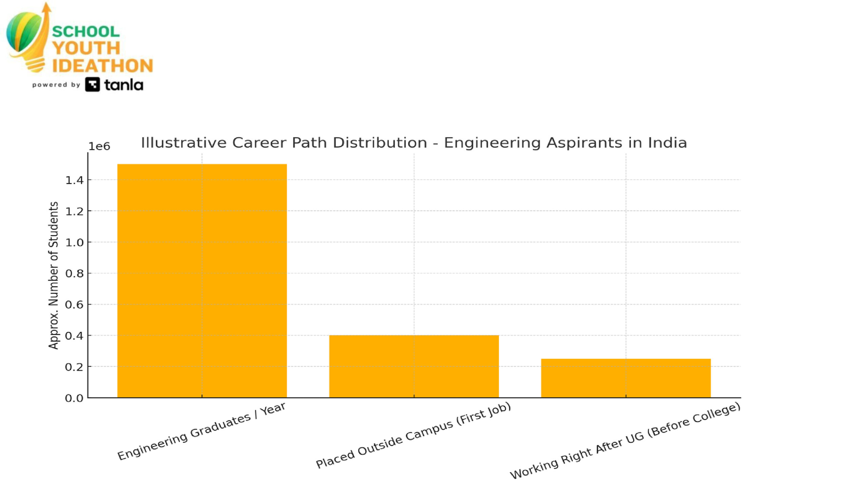Click the 'powered by' caption
868x488 pixels.
pyautogui.click(x=56, y=85)
